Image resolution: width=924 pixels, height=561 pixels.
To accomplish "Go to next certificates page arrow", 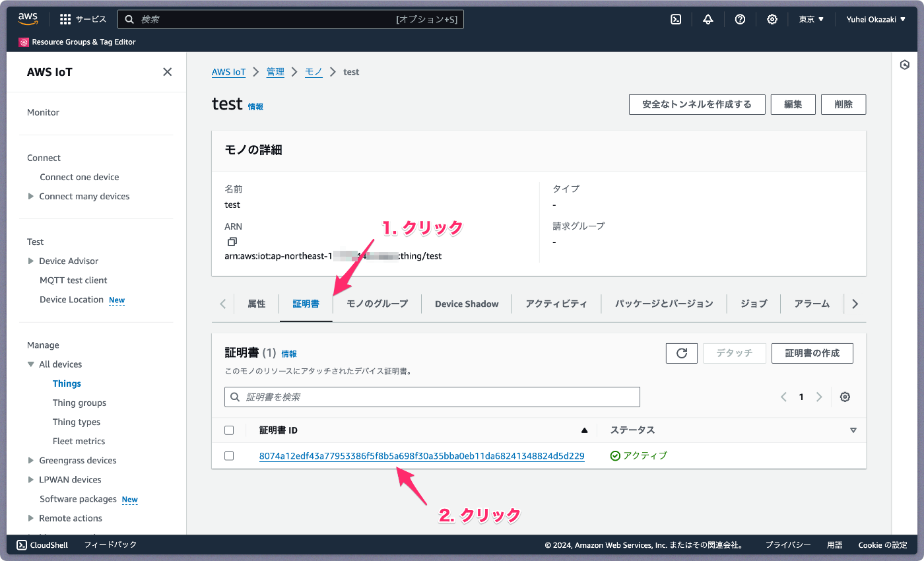I will point(819,397).
